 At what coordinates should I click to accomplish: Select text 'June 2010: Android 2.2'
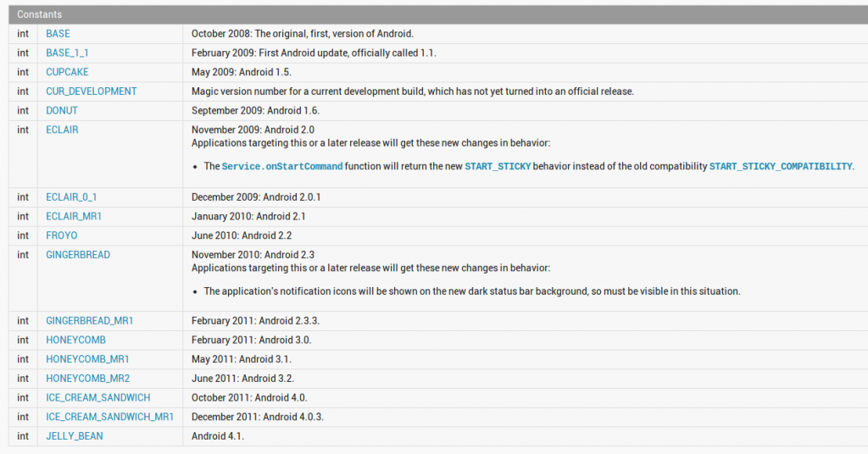(x=242, y=235)
